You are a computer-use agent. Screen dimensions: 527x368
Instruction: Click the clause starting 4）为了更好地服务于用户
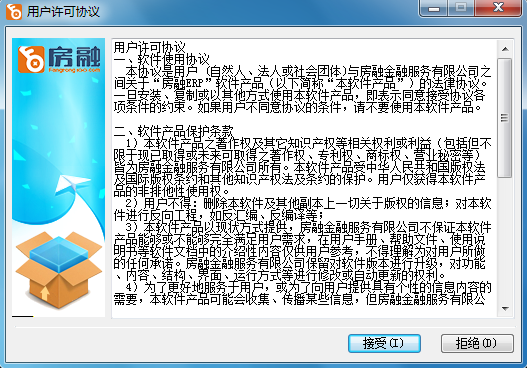pos(302,293)
